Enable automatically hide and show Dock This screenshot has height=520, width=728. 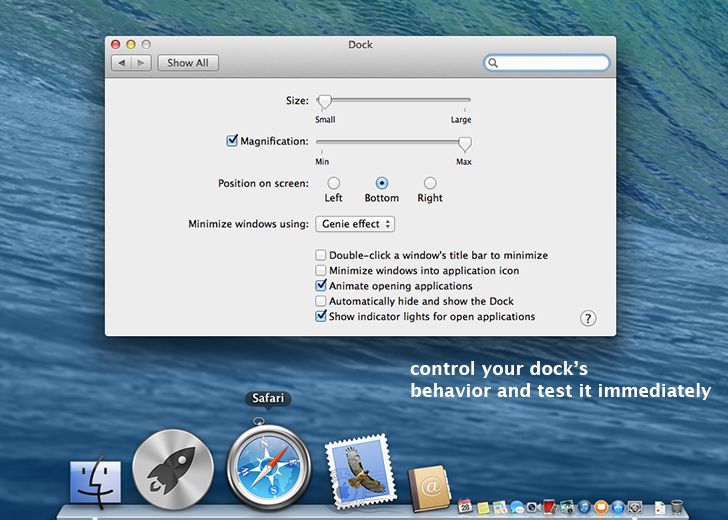coord(320,301)
